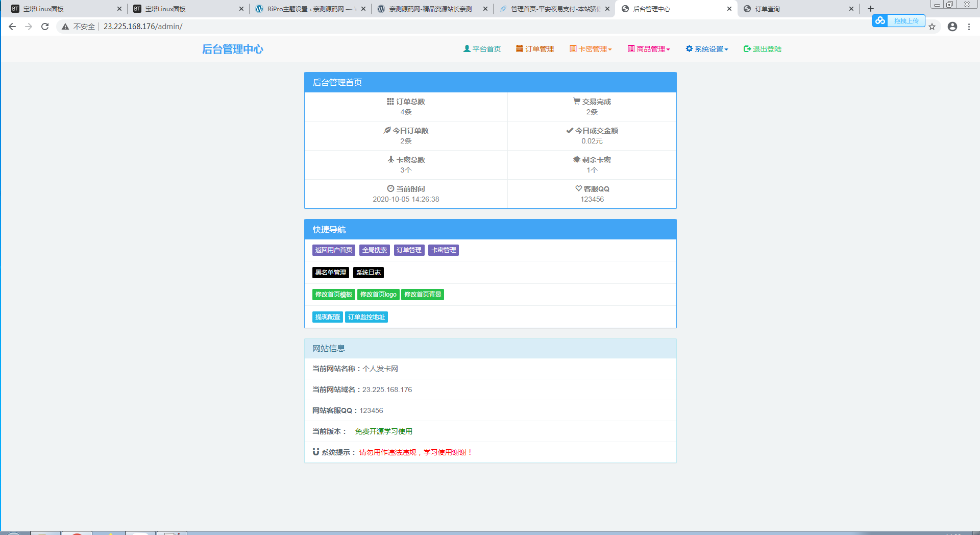Click the 网站客服QQ 123456 row

[491, 410]
